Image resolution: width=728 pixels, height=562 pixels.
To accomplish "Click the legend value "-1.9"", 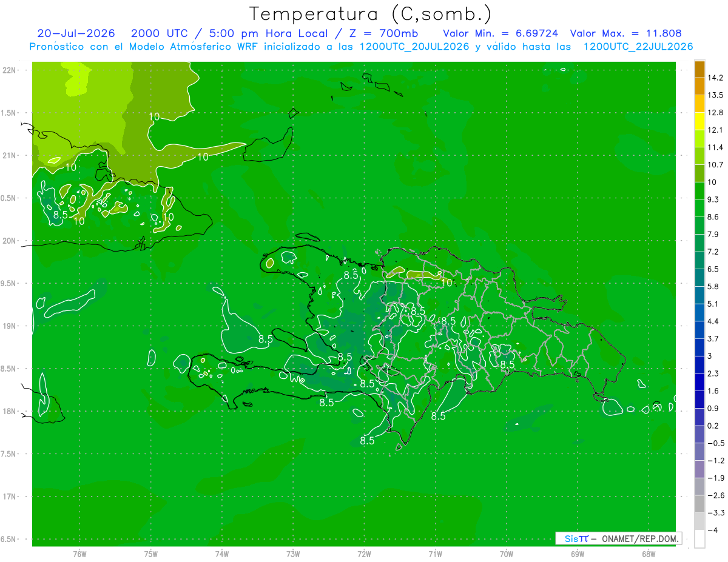I will [x=716, y=478].
